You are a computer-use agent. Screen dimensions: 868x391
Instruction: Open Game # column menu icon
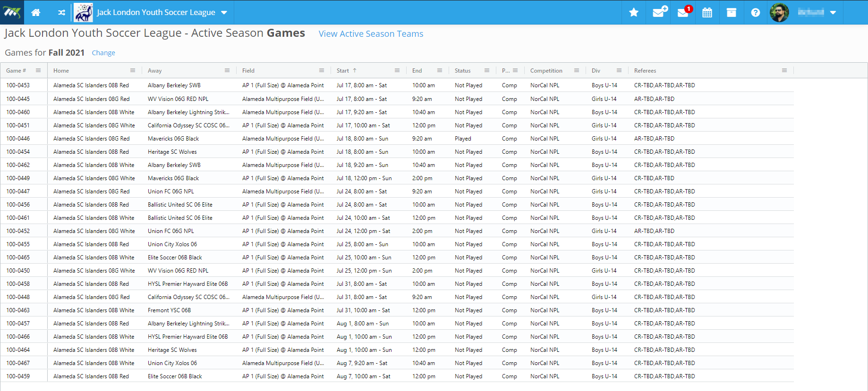coord(38,70)
